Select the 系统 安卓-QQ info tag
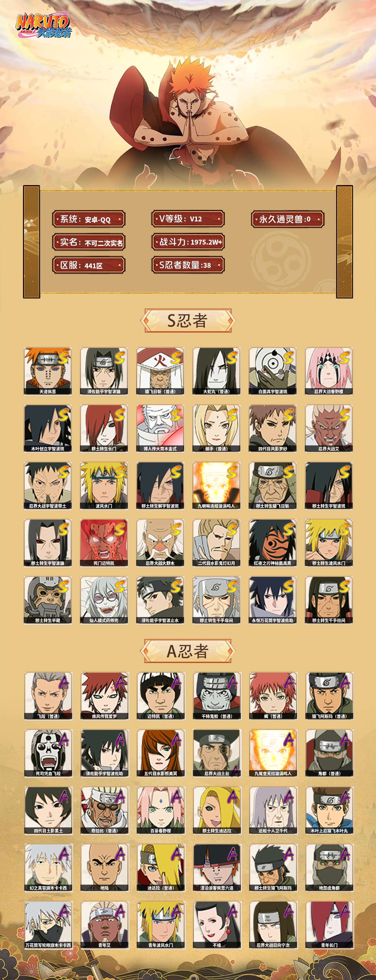Viewport: 376px width, 980px height. (89, 219)
